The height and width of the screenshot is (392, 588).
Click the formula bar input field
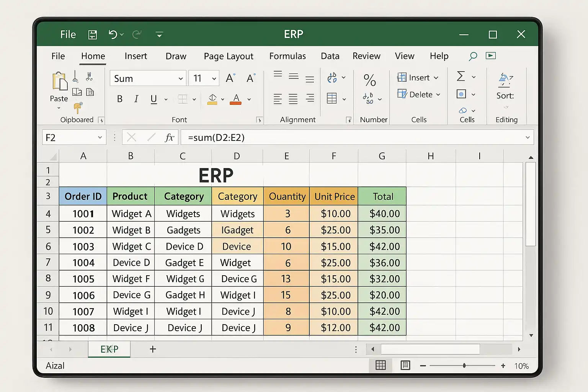352,137
